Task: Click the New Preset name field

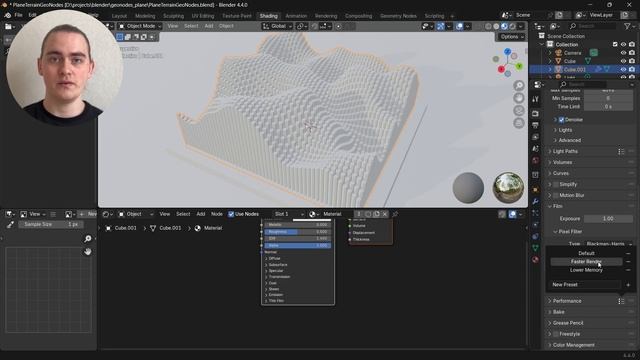Action: click(x=586, y=285)
